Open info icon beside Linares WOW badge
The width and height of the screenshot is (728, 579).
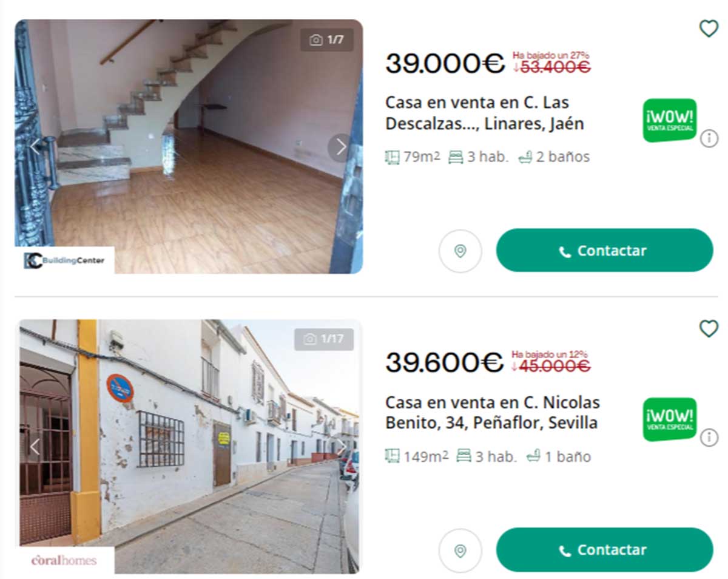pyautogui.click(x=709, y=138)
